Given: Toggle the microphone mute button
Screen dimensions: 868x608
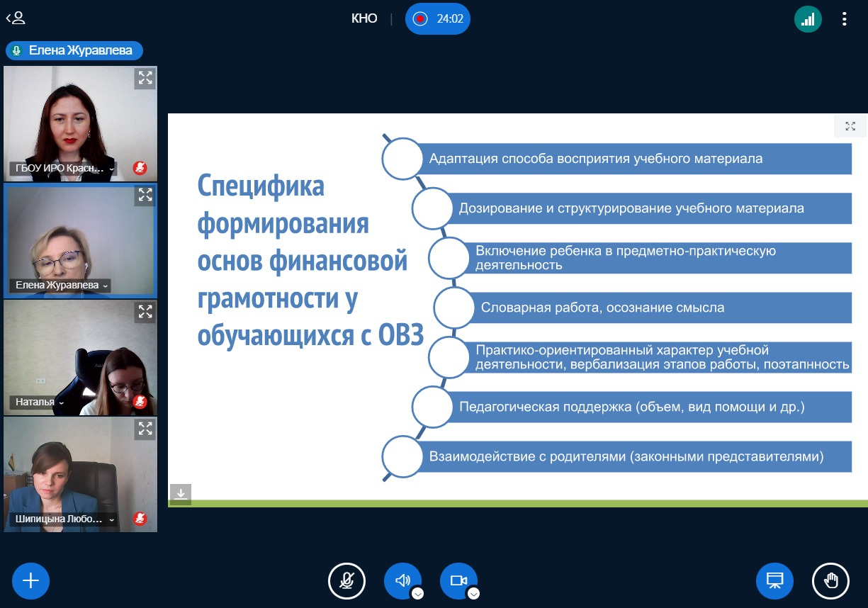Looking at the screenshot, I should 346,581.
